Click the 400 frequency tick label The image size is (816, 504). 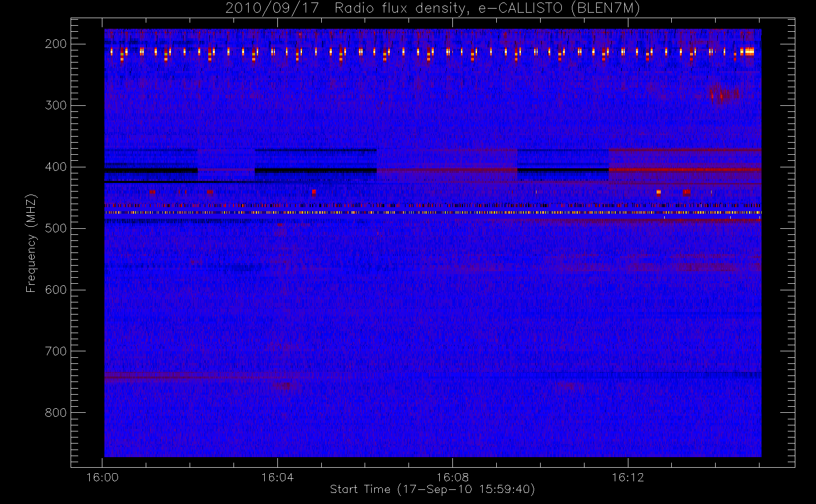56,167
